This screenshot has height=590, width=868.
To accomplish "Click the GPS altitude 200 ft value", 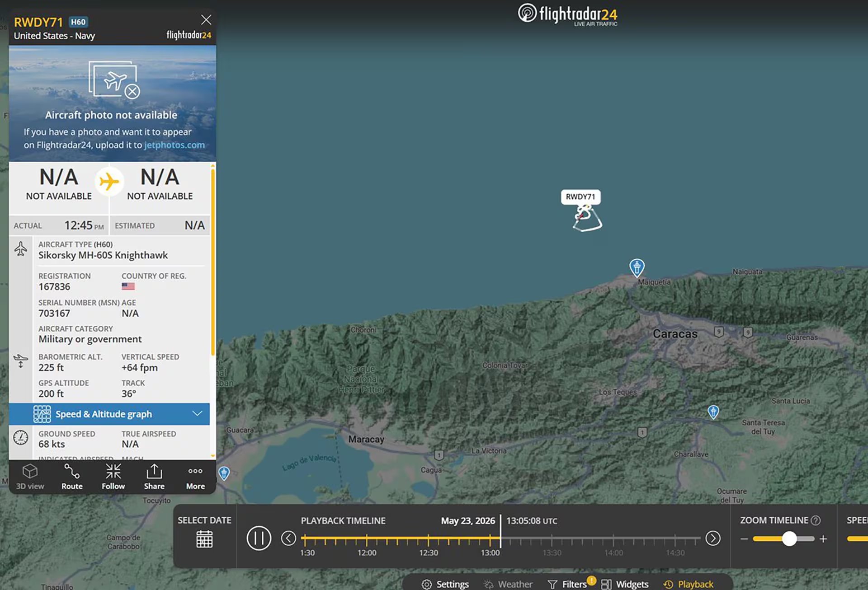I will coord(51,394).
